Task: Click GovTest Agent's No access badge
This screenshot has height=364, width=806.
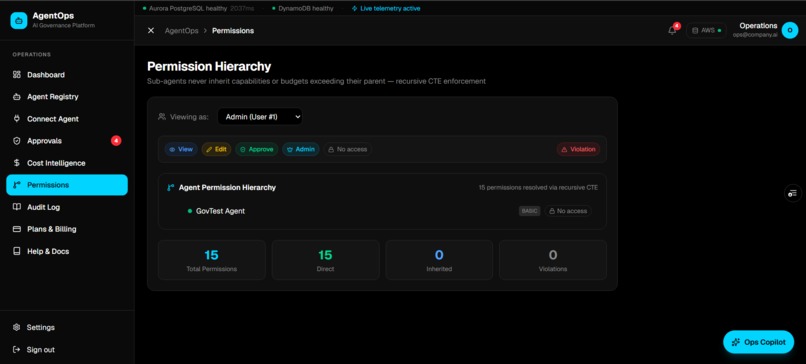Action: point(568,211)
